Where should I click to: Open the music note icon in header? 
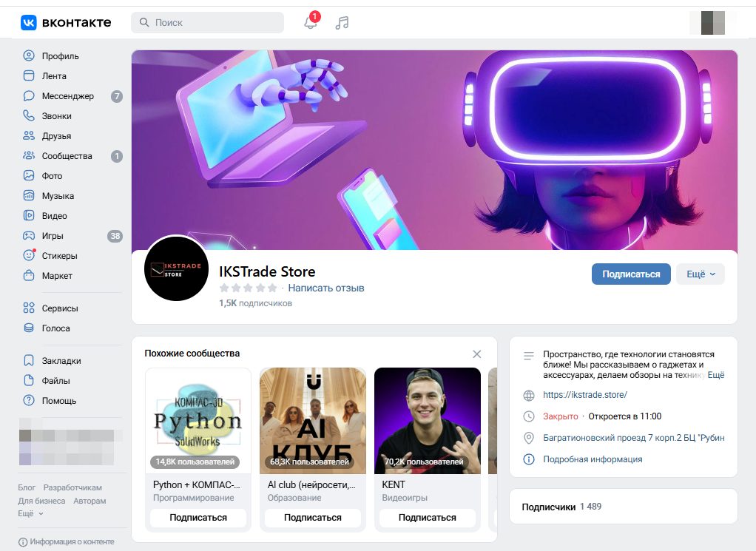342,23
